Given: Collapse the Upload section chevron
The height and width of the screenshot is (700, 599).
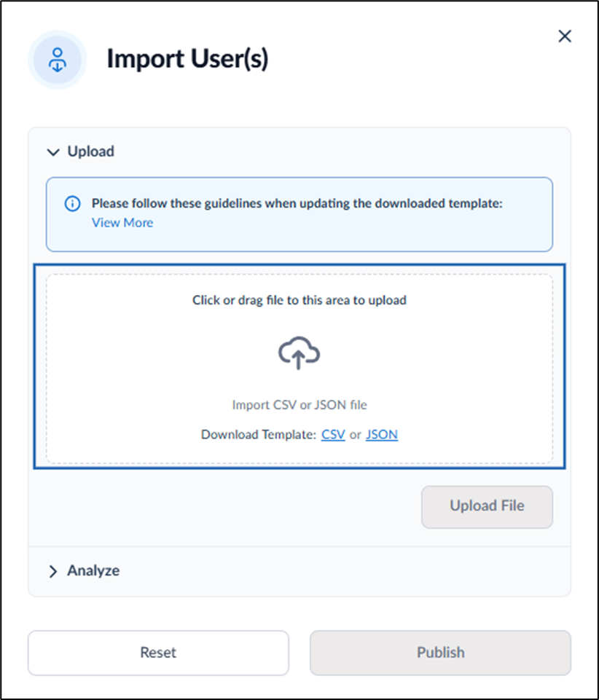Looking at the screenshot, I should coord(53,152).
